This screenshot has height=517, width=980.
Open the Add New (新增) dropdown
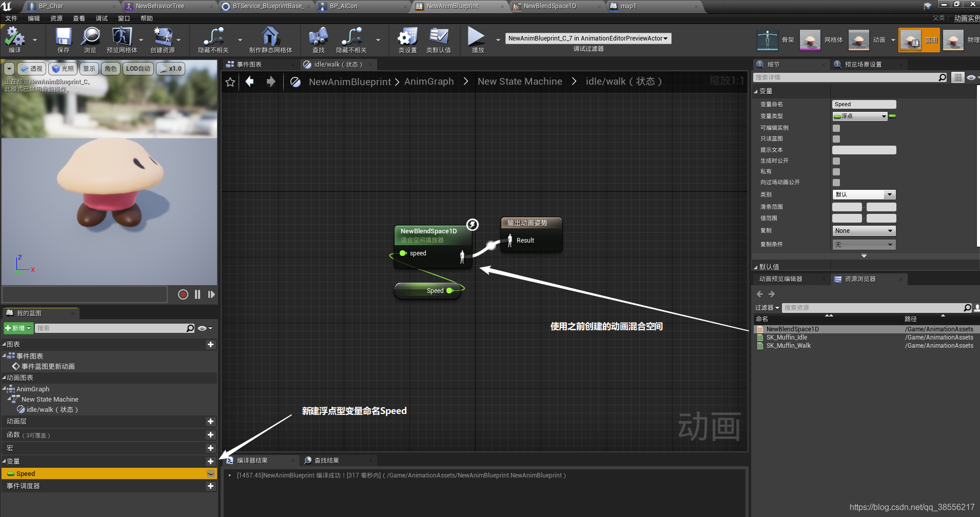point(18,328)
